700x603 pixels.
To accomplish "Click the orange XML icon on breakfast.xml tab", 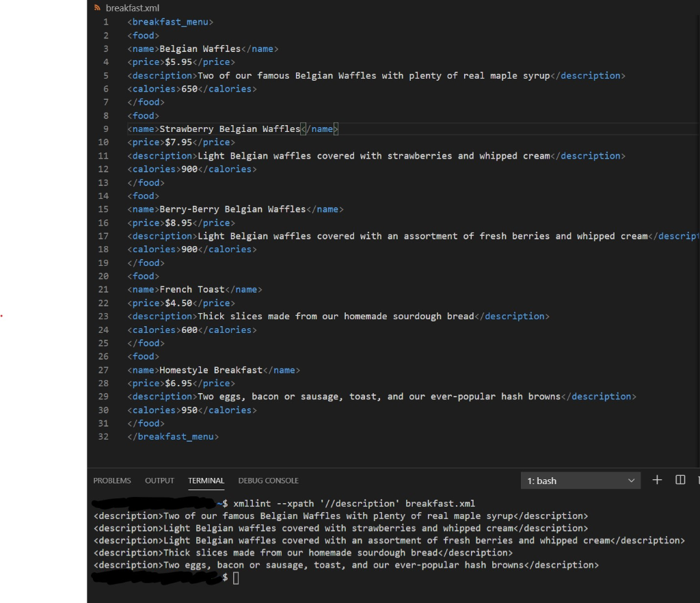I will click(x=96, y=8).
